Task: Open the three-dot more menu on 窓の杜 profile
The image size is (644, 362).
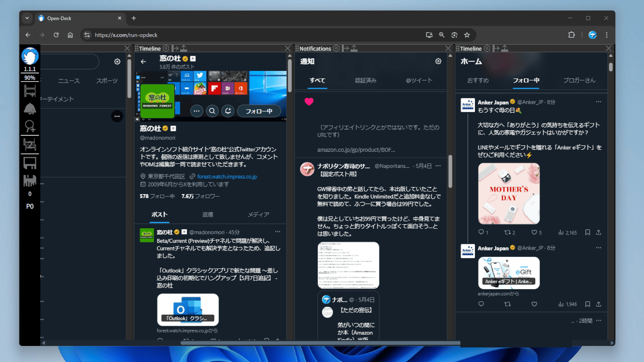Action: [197, 111]
